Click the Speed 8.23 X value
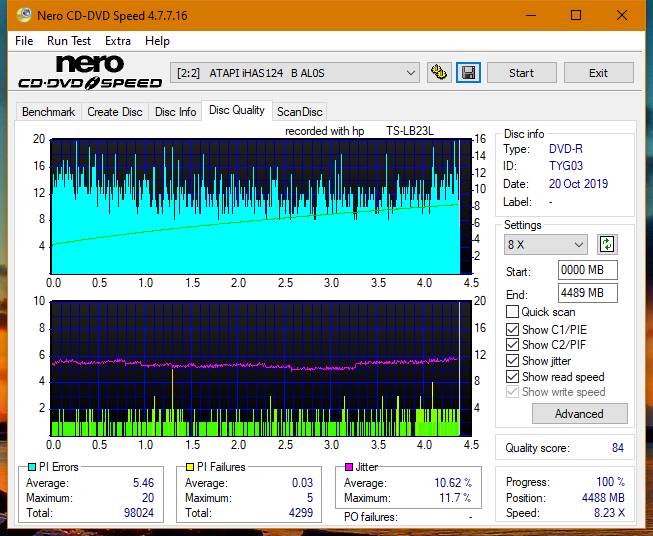This screenshot has height=536, width=653. click(609, 513)
